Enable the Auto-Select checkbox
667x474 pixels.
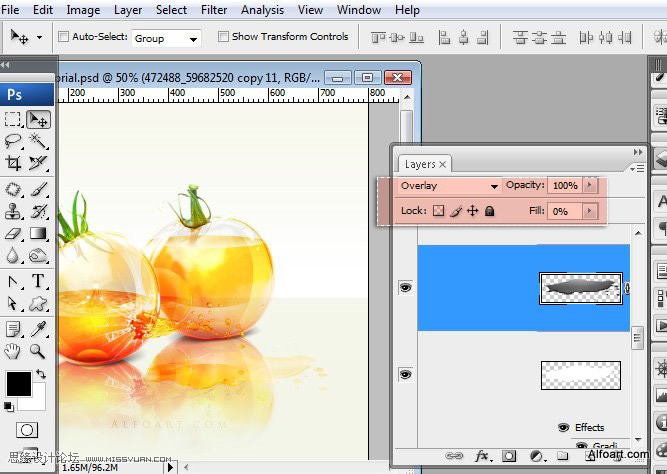64,37
